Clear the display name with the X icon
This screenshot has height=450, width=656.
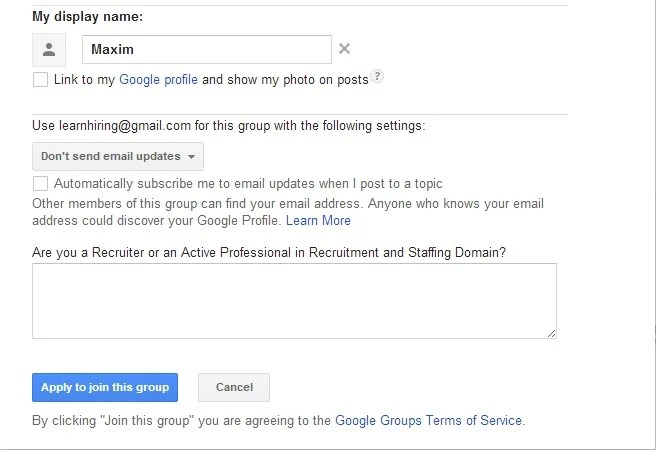coord(345,49)
